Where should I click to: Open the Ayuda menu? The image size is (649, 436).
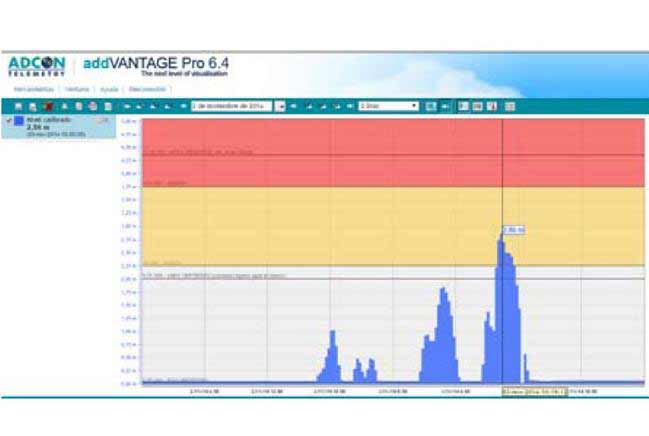(x=109, y=89)
